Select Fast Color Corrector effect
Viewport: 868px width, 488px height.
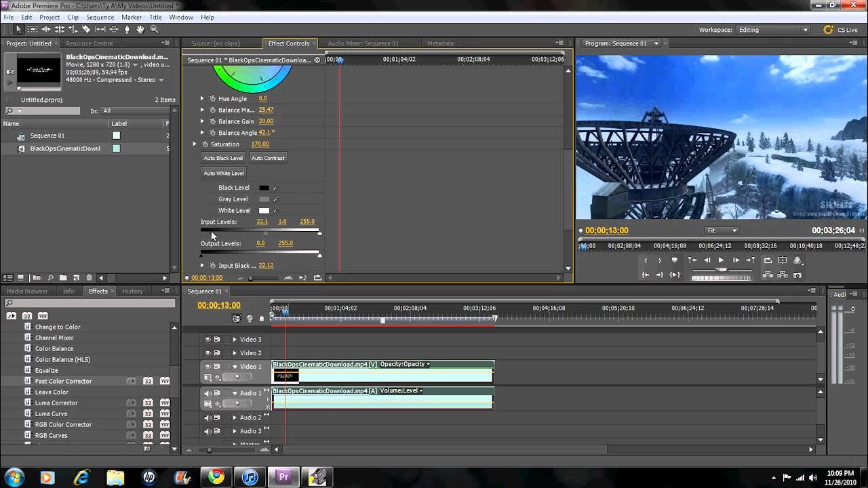63,381
